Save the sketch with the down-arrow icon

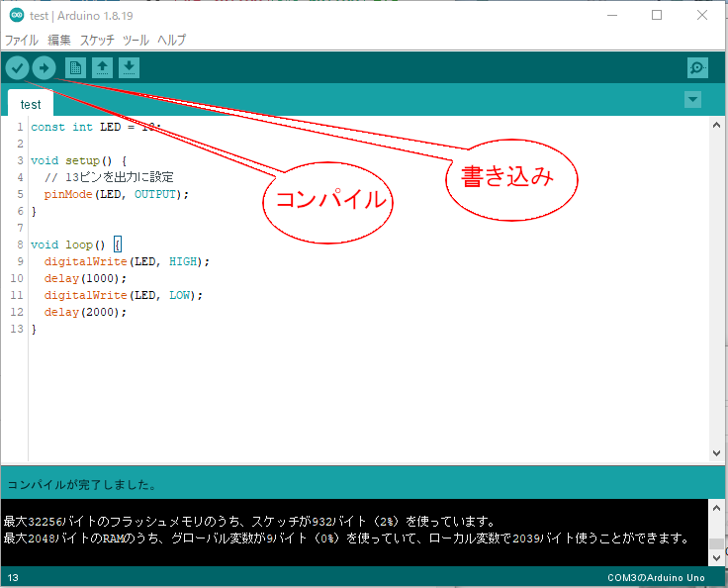pos(129,67)
